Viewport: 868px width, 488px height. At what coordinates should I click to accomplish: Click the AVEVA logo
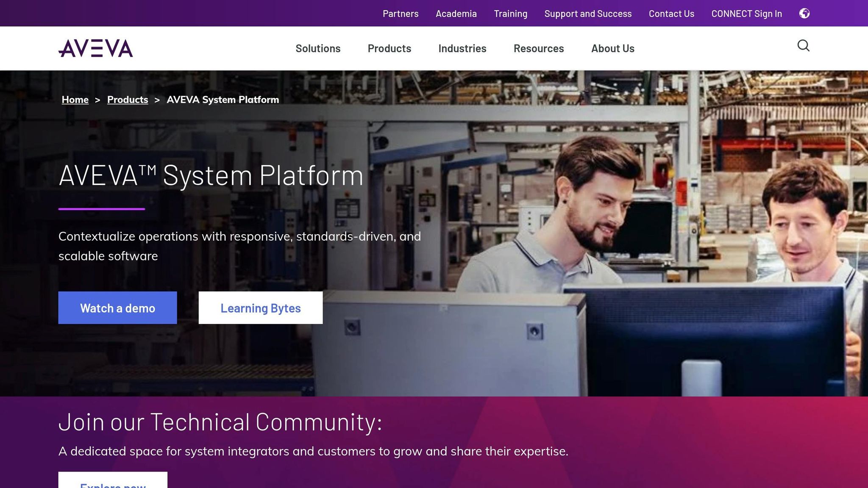click(95, 48)
